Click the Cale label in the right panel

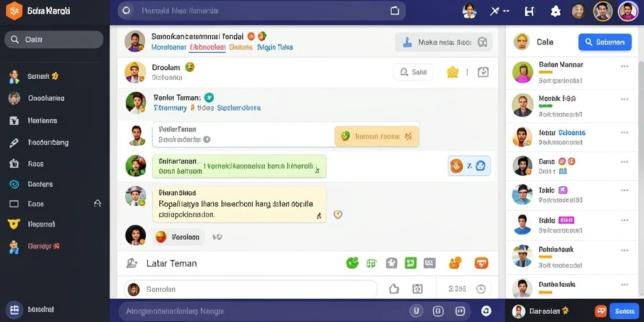click(x=545, y=42)
